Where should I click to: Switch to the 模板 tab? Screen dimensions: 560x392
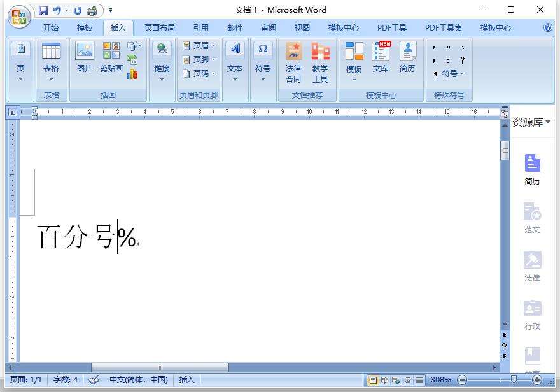click(85, 28)
